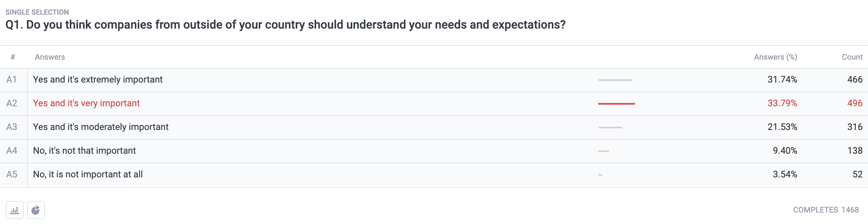Click the A1 row label
This screenshot has width=868, height=224.
point(11,80)
